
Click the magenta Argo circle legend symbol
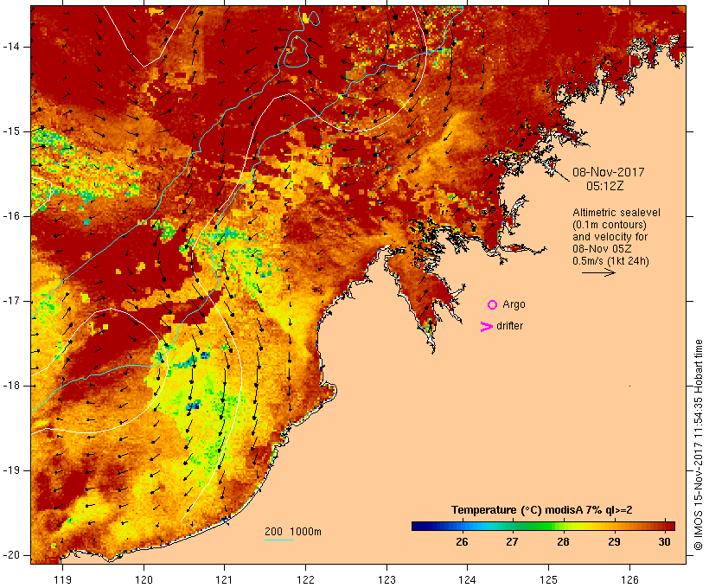coord(493,305)
